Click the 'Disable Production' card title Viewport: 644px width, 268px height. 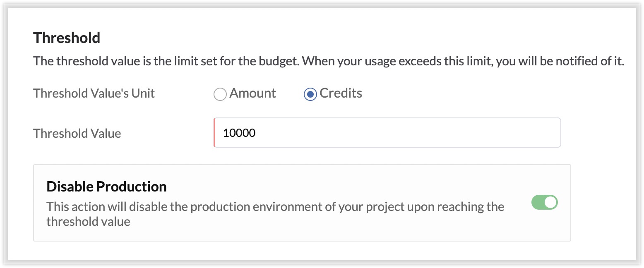pos(106,187)
